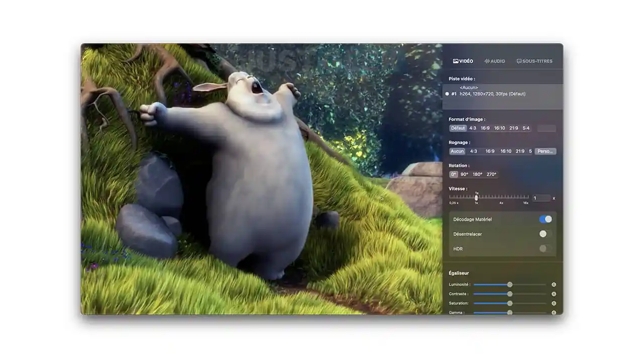
Task: Reset Contraste with its round reset icon
Action: pos(554,294)
